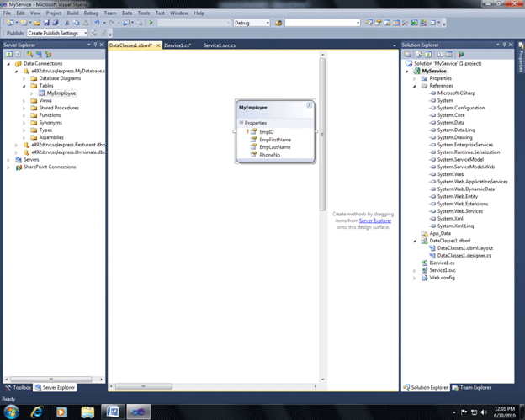The height and width of the screenshot is (420, 525).
Task: Click the New Project toolbar icon
Action: tap(10, 23)
